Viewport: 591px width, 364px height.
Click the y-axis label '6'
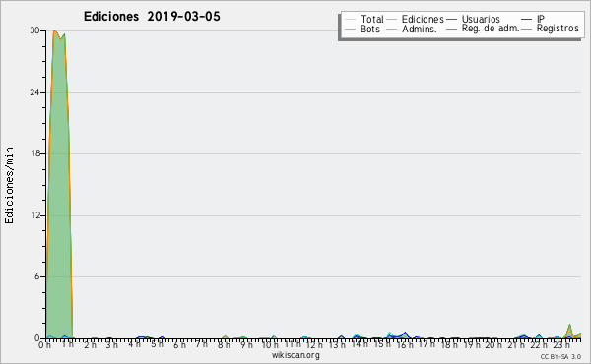[37, 276]
